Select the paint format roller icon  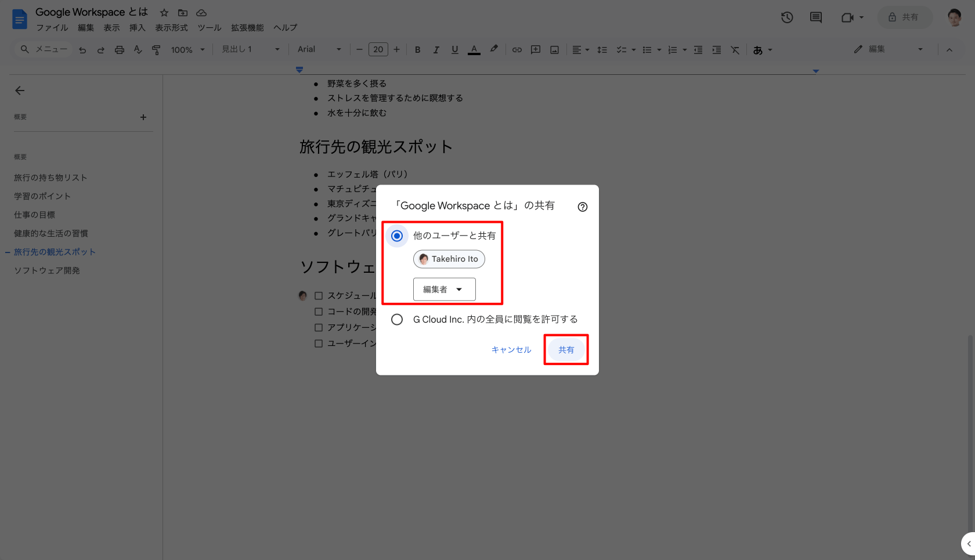pos(156,50)
